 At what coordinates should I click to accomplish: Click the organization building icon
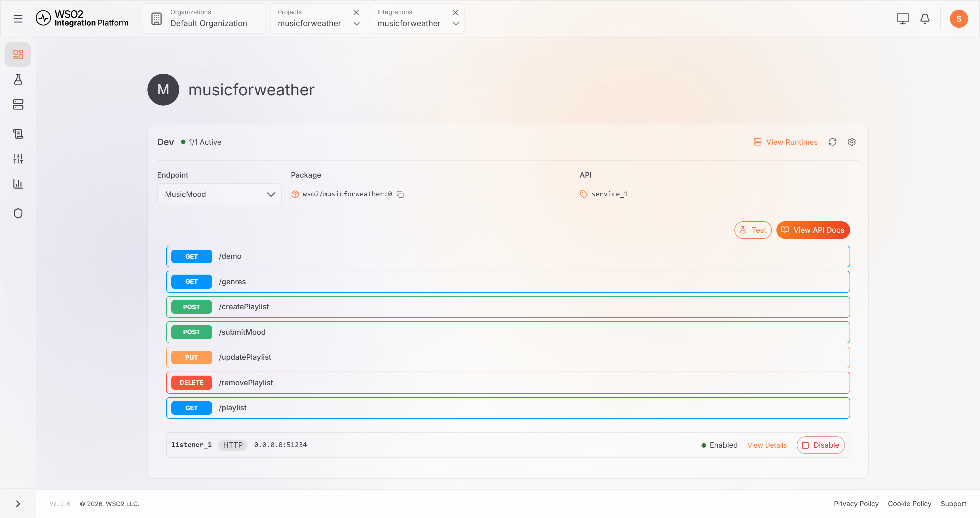156,19
